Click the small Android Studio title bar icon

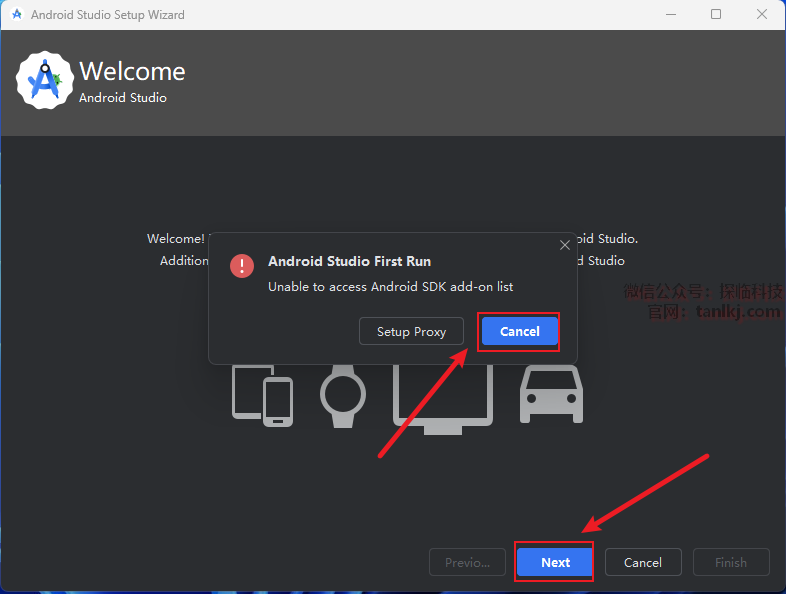(x=16, y=15)
